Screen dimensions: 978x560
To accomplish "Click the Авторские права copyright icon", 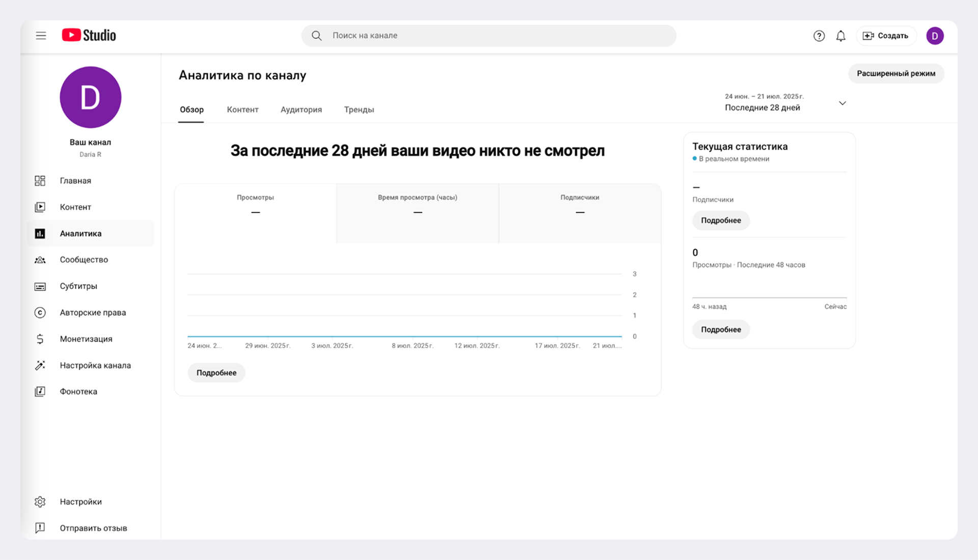I will pyautogui.click(x=40, y=313).
